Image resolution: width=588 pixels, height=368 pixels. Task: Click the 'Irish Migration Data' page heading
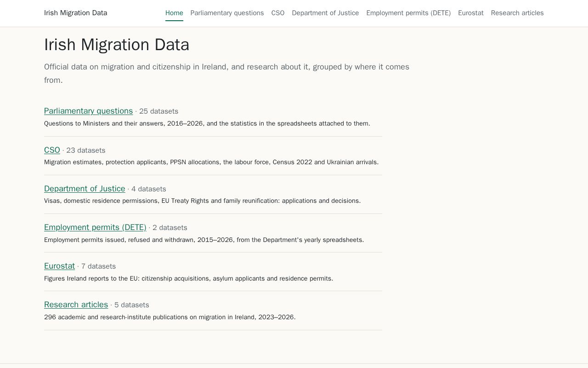[117, 45]
